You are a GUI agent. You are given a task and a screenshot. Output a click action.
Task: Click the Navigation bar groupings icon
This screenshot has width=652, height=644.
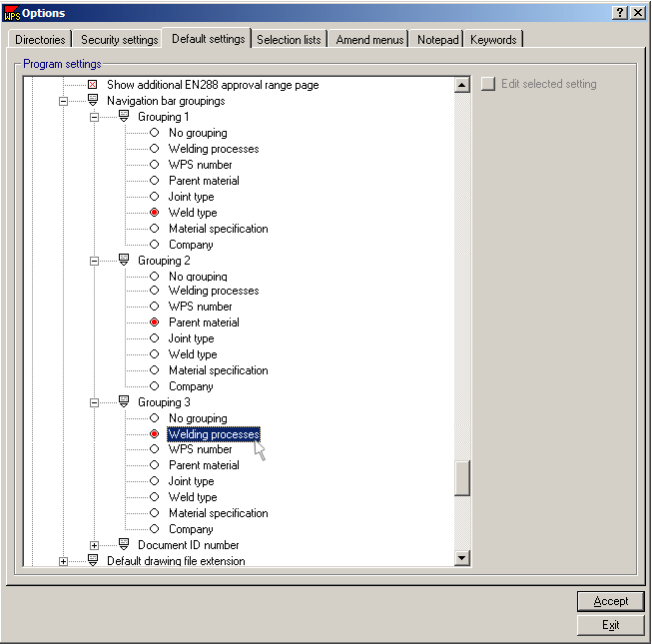[93, 101]
